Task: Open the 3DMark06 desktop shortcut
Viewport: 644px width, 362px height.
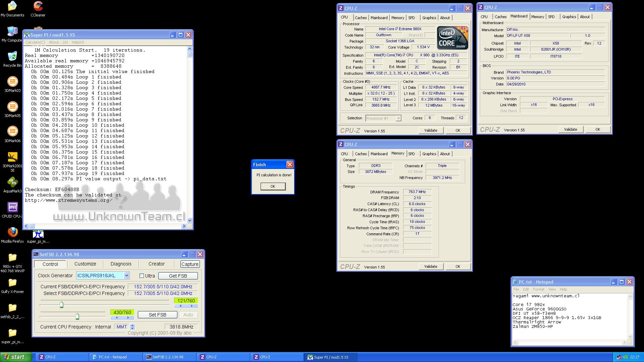Action: (x=12, y=131)
